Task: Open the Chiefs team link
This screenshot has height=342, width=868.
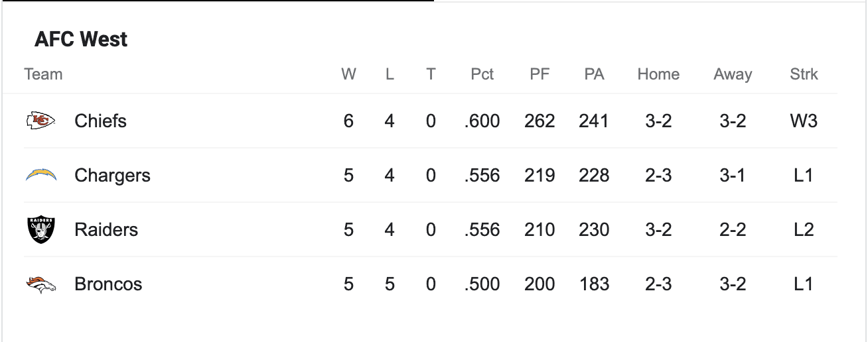Action: tap(100, 121)
